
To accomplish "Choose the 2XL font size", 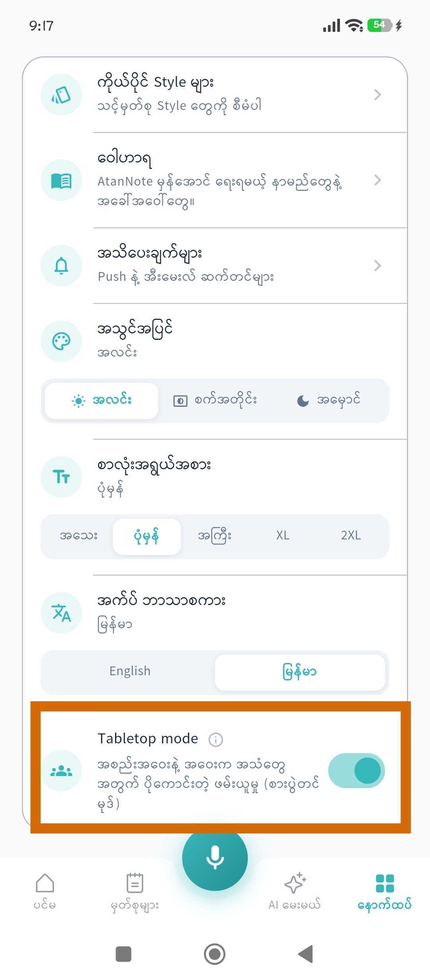I will [x=351, y=535].
